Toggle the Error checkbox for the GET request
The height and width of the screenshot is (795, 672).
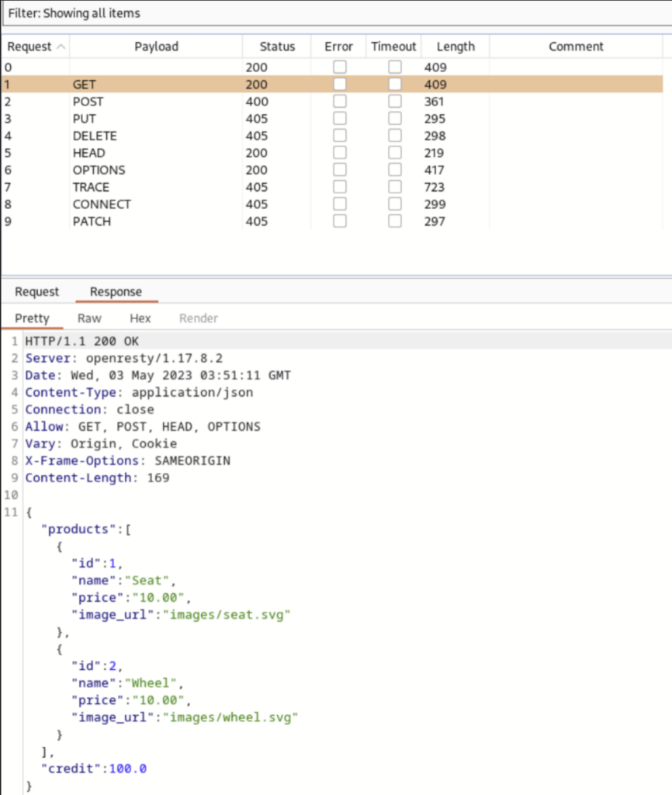click(x=339, y=84)
